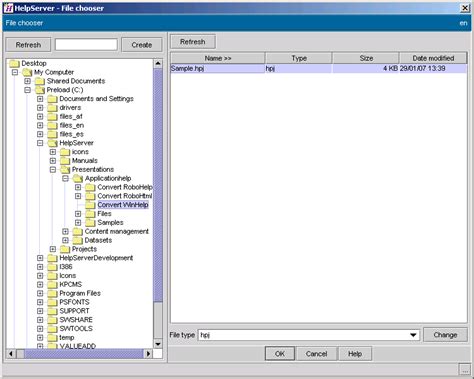Click the Datasets folder icon
The image size is (474, 379).
78,240
